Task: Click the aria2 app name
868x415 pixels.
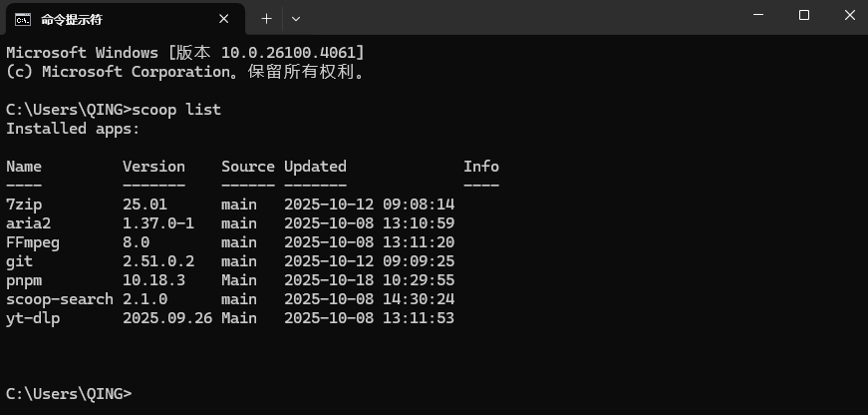Action: pos(28,223)
